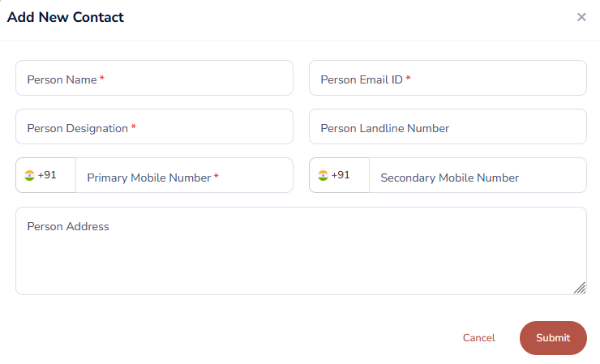Click the red asterisk beside Person Name
The image size is (600, 364).
pos(102,79)
